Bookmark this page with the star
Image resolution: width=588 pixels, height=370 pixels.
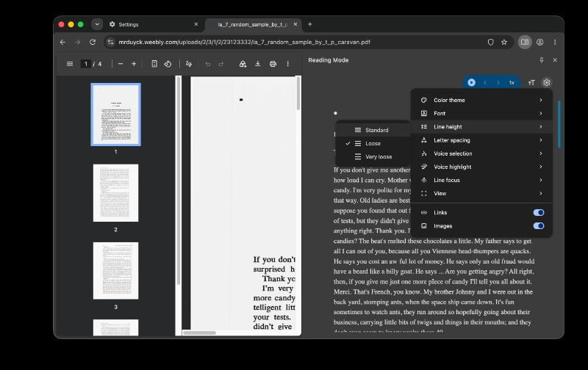[x=504, y=43]
